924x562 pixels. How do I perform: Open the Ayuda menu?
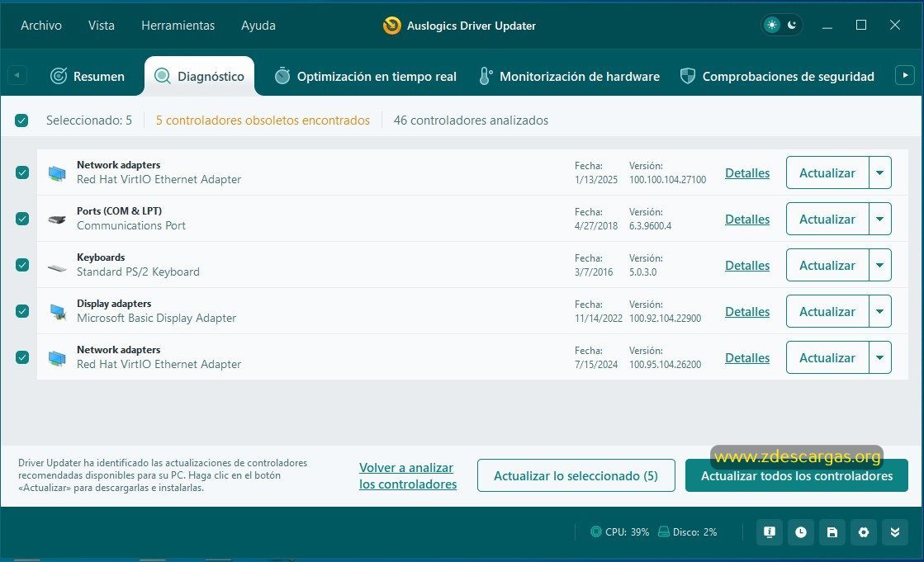click(258, 26)
